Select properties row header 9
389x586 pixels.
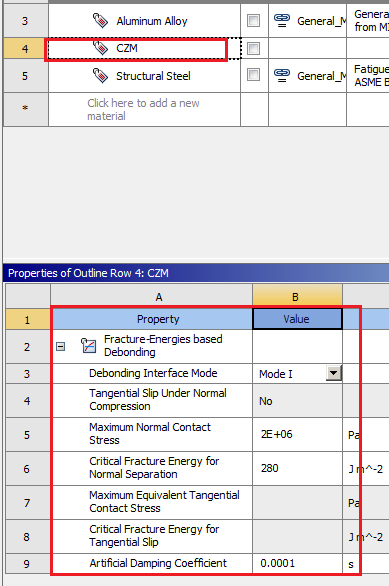[28, 564]
